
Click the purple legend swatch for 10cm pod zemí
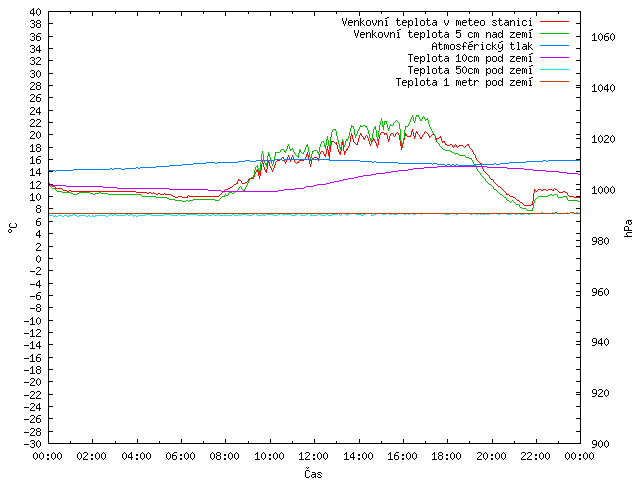coord(554,58)
